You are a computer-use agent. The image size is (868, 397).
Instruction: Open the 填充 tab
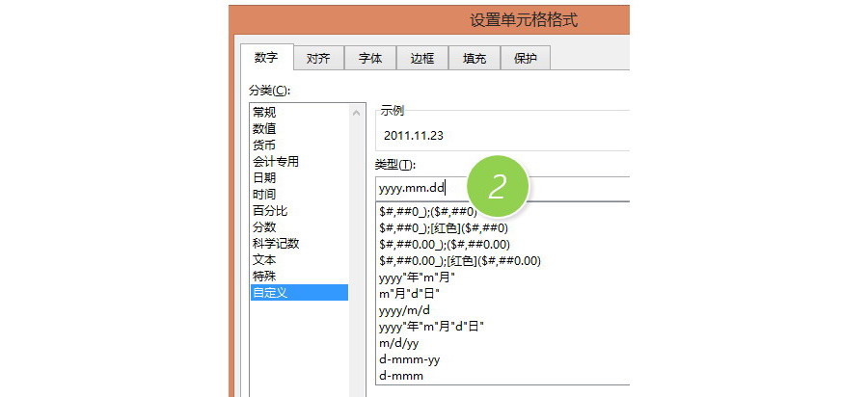coord(474,59)
